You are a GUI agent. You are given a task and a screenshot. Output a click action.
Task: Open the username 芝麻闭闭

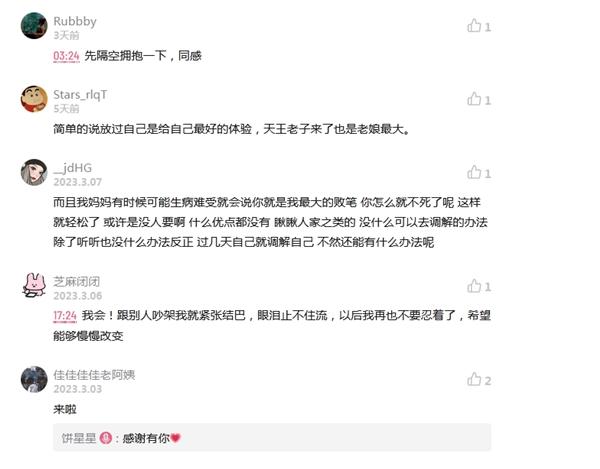[77, 282]
